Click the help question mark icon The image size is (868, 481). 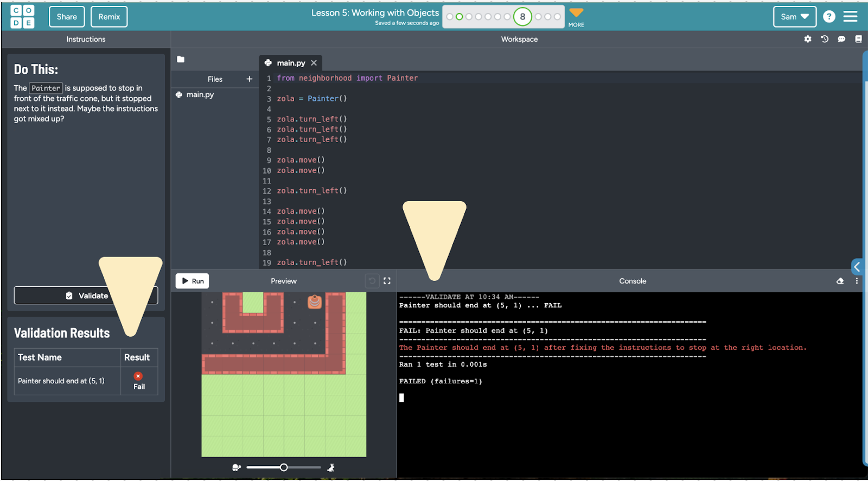tap(829, 17)
